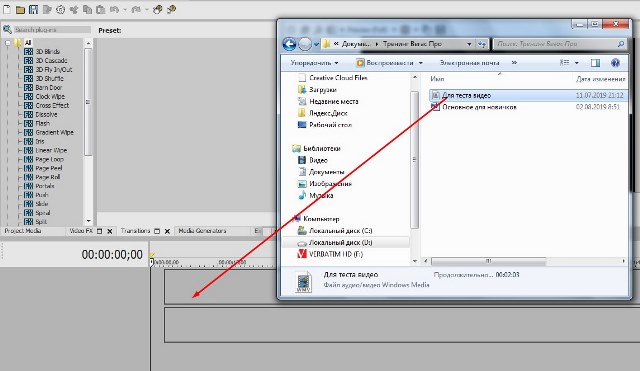This screenshot has height=371, width=640.
Task: Click in Search plug-ins field
Action: tap(52, 30)
